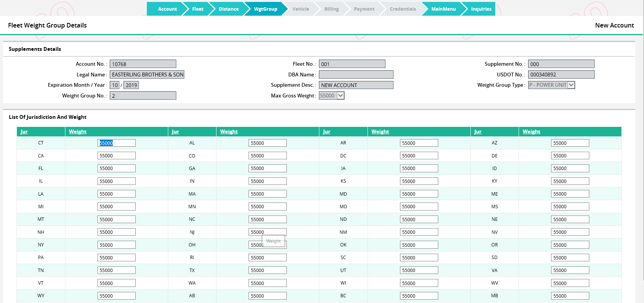Return to MainMenu tab
The image size is (644, 303).
pyautogui.click(x=443, y=9)
